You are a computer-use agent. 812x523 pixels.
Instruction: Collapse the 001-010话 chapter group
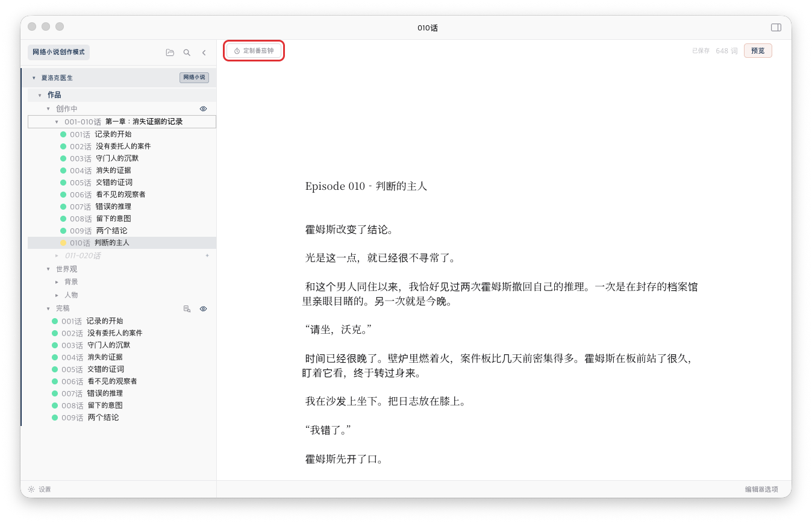click(x=57, y=122)
